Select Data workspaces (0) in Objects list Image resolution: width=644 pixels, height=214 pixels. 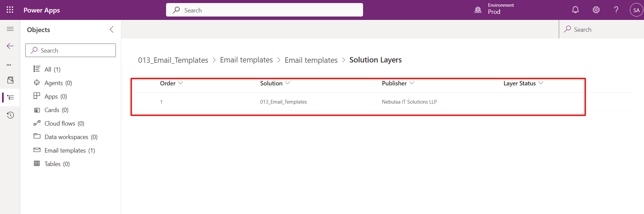(66, 137)
